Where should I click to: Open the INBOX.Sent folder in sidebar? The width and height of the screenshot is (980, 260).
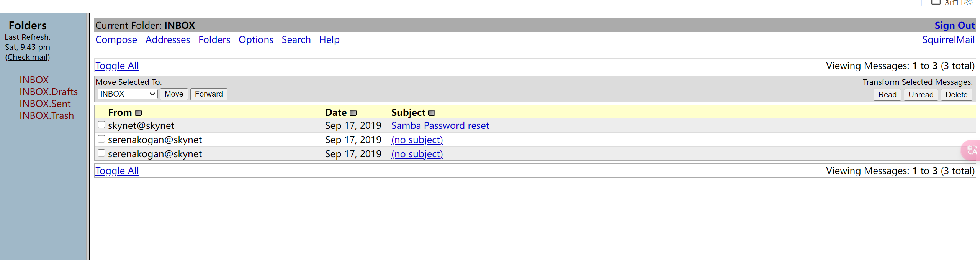[x=45, y=104]
